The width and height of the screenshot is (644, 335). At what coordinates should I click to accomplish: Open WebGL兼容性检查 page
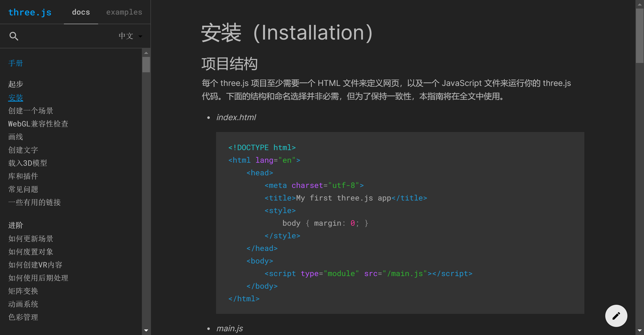[x=38, y=124]
